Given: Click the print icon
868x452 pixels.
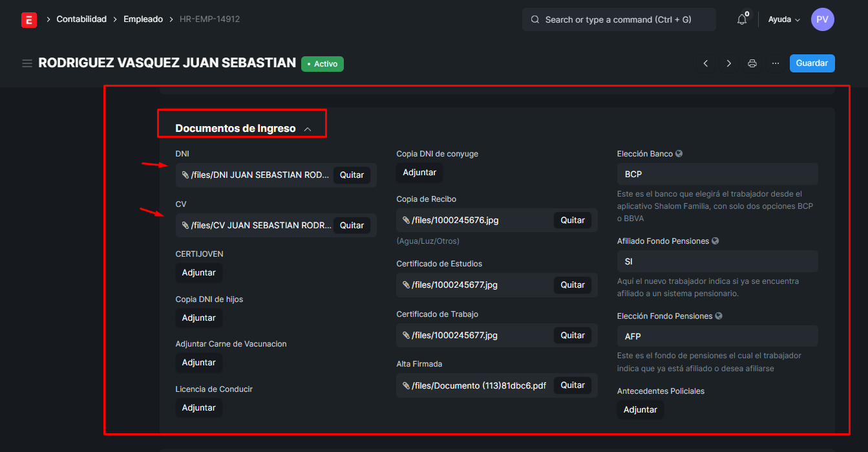Looking at the screenshot, I should pos(752,63).
